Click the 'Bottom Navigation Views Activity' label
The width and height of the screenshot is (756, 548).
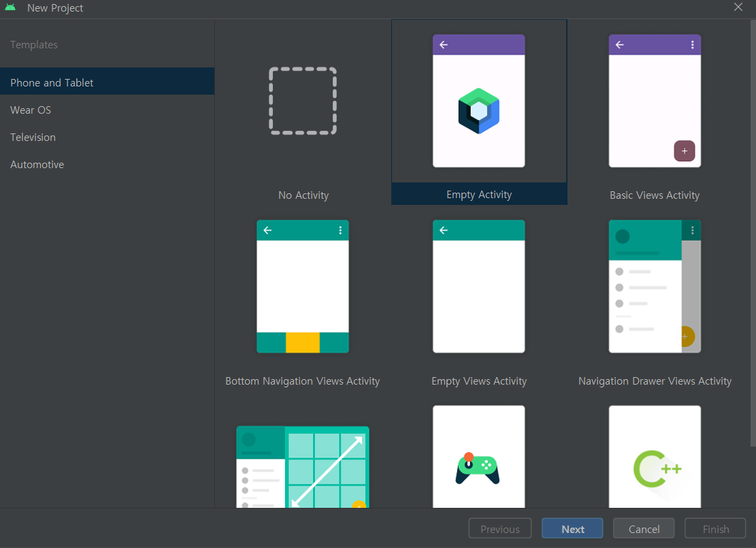(302, 381)
